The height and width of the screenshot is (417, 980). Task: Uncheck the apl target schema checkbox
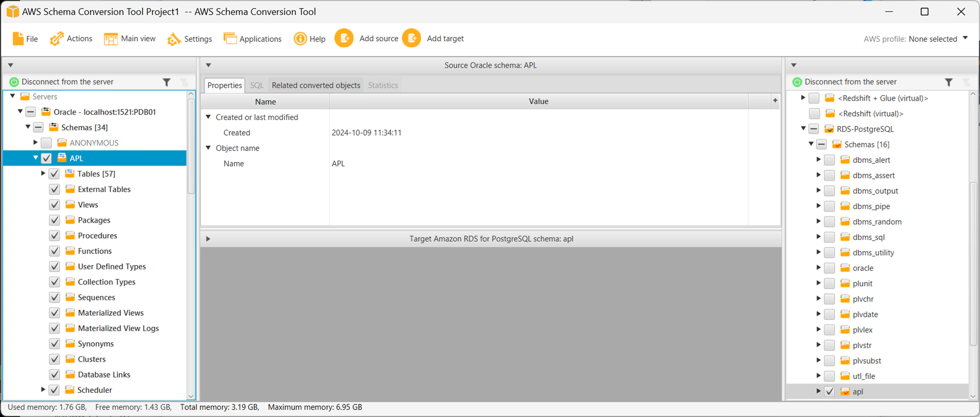829,392
